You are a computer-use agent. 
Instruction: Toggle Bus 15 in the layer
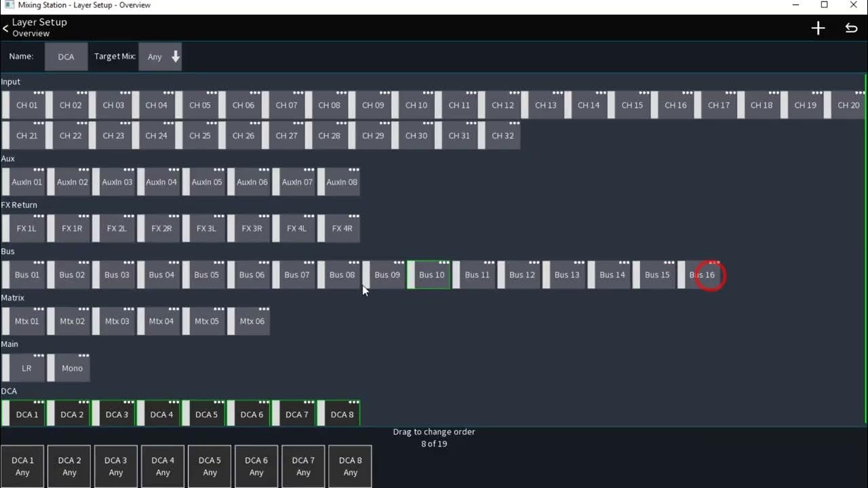[x=654, y=274]
